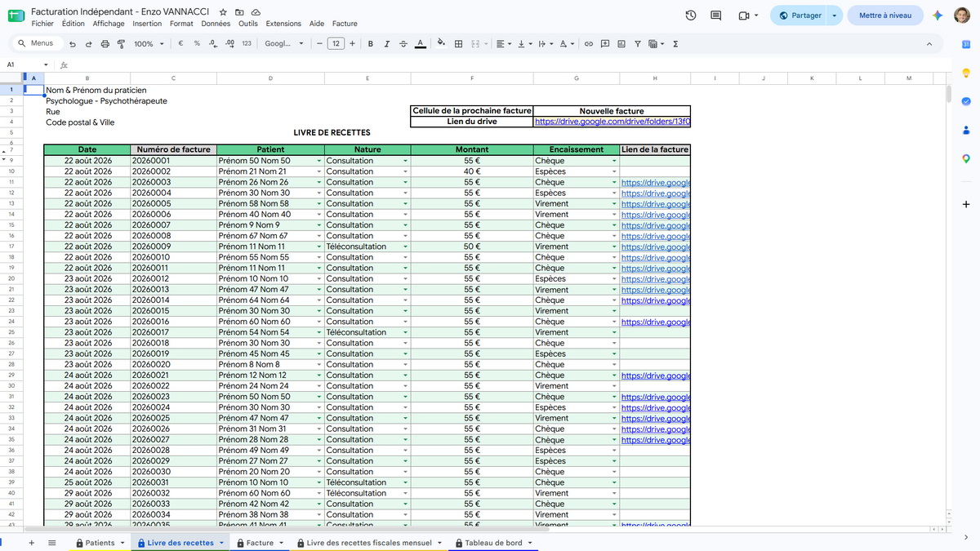
Task: Toggle italic formatting
Action: pyautogui.click(x=387, y=44)
